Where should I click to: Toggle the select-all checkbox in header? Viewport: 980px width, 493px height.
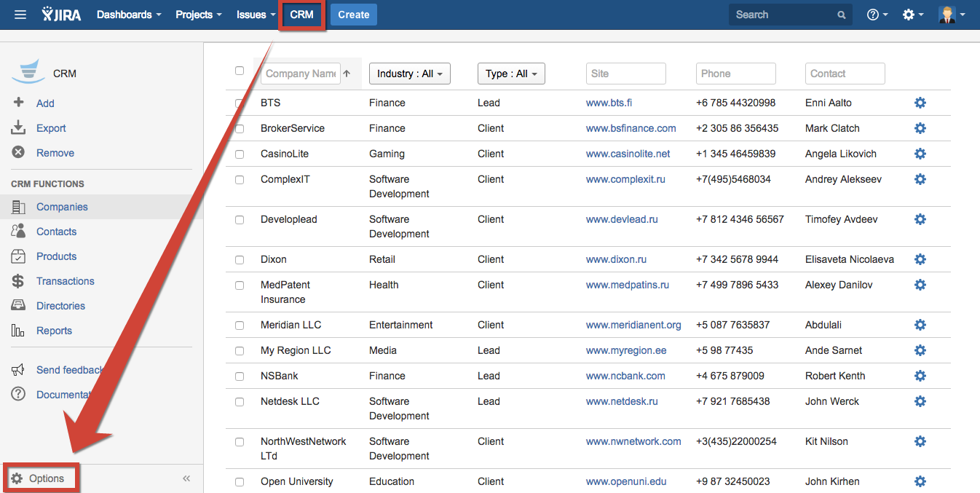tap(240, 71)
